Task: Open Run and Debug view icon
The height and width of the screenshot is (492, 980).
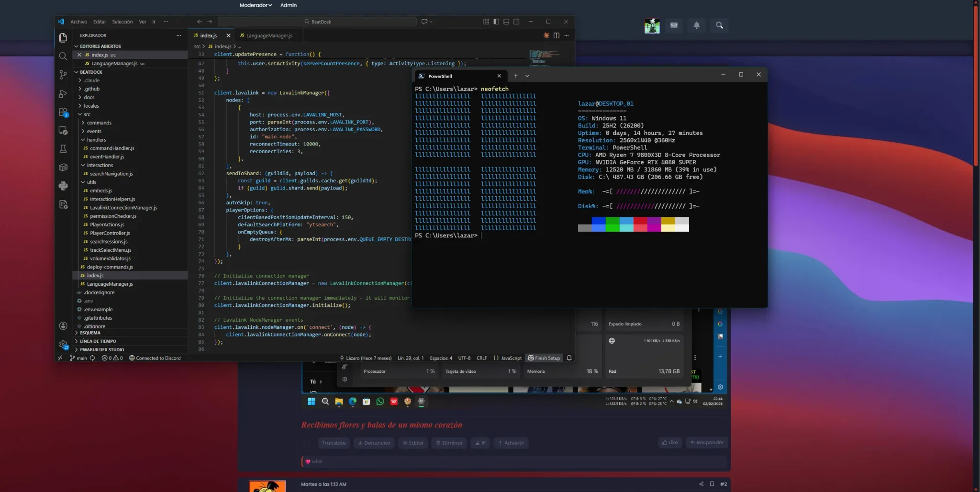Action: (63, 94)
